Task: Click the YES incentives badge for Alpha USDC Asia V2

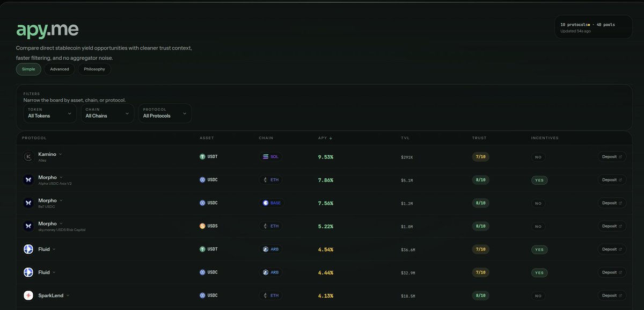Action: (x=539, y=180)
